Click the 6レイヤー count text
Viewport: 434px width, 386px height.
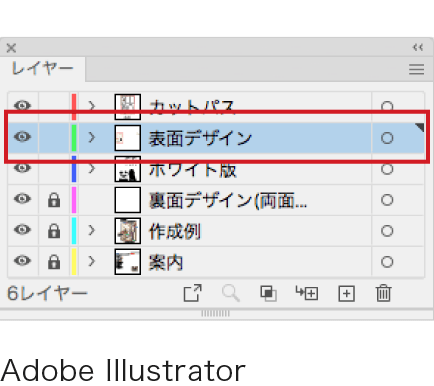[47, 293]
